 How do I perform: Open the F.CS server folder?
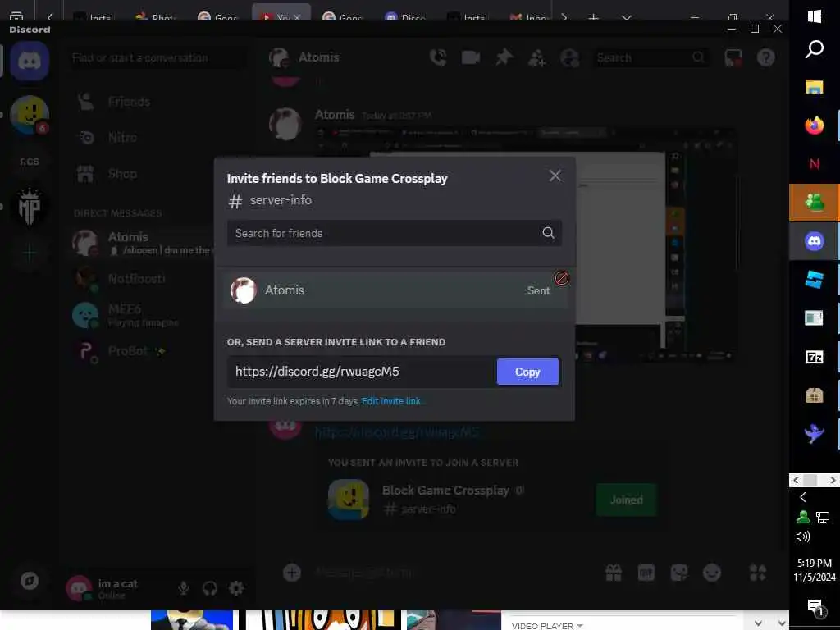point(30,162)
